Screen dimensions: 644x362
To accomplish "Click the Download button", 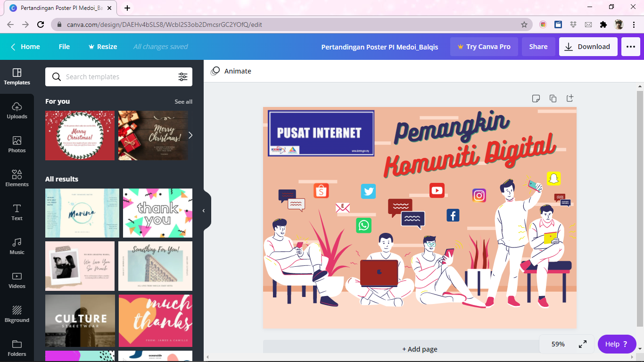I will [588, 47].
